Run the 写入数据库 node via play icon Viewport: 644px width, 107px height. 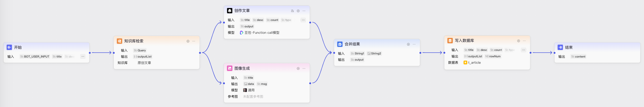click(519, 41)
